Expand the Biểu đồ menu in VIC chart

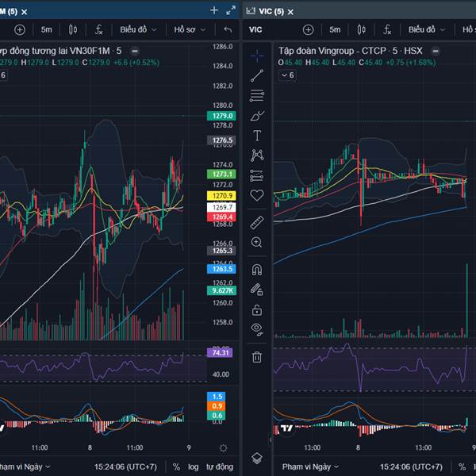pyautogui.click(x=426, y=30)
